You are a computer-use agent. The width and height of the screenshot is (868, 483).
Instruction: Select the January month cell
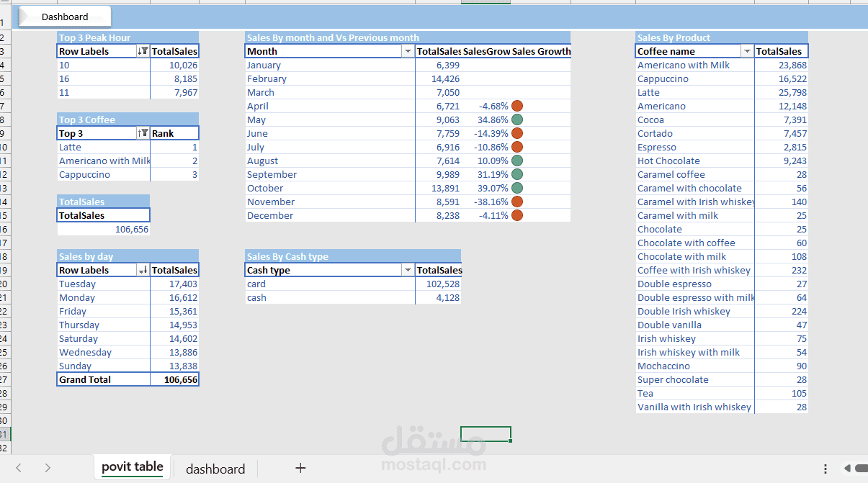coord(330,65)
